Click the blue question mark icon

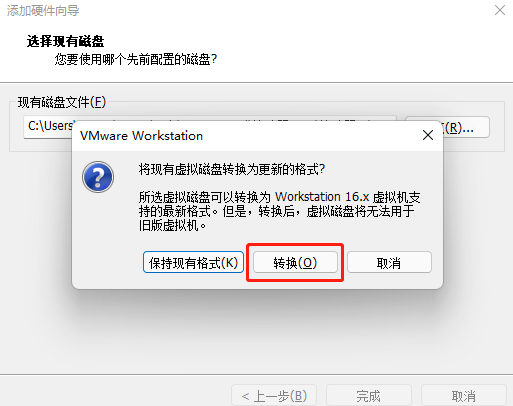point(98,177)
